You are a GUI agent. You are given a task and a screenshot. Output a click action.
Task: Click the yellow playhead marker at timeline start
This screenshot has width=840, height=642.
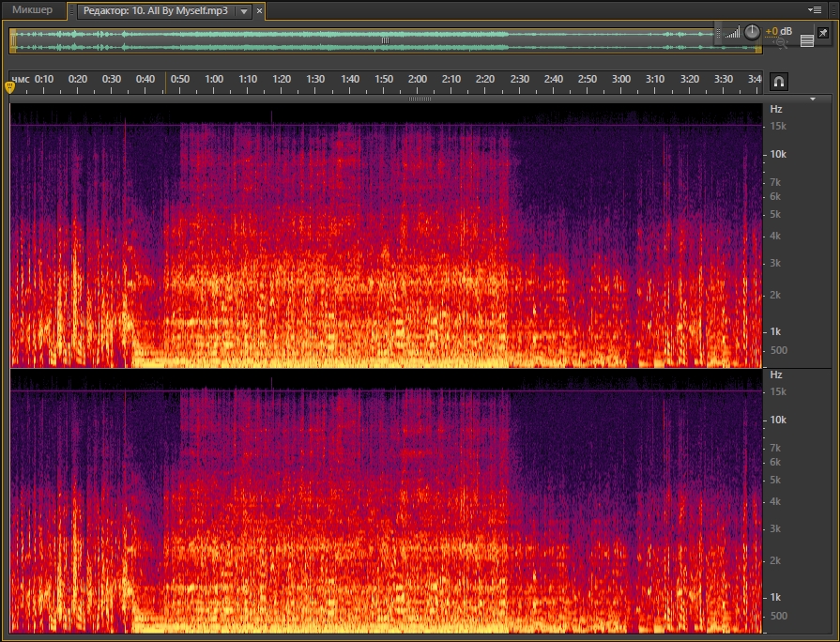pyautogui.click(x=10, y=87)
